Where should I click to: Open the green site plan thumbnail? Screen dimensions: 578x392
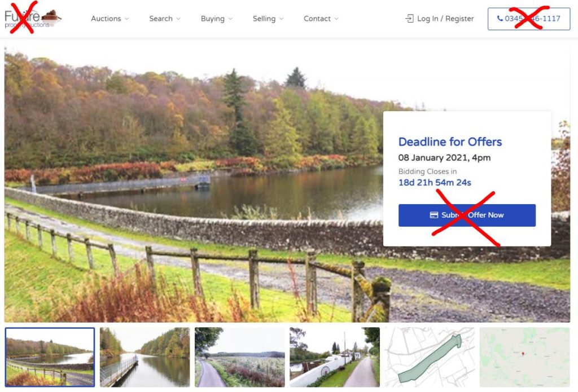tap(430, 357)
